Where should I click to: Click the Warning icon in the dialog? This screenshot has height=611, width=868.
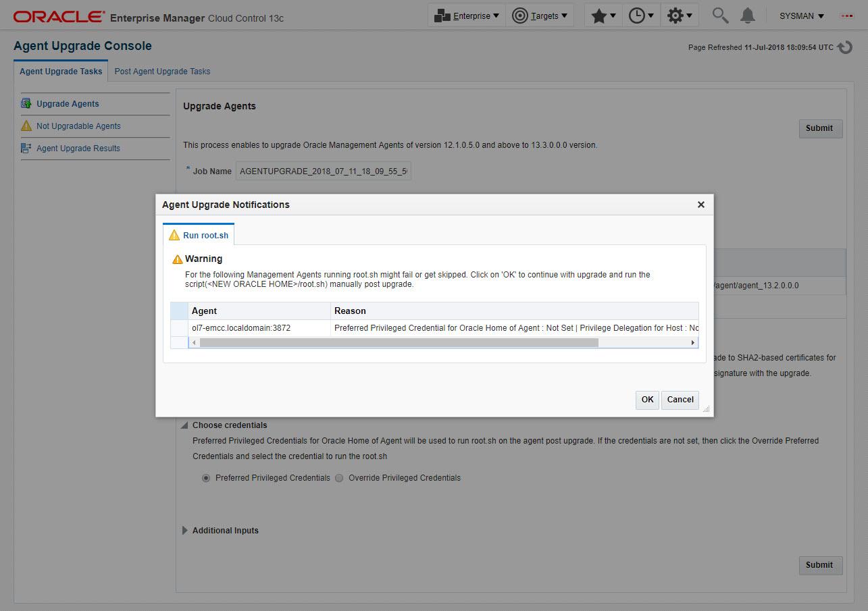[178, 259]
